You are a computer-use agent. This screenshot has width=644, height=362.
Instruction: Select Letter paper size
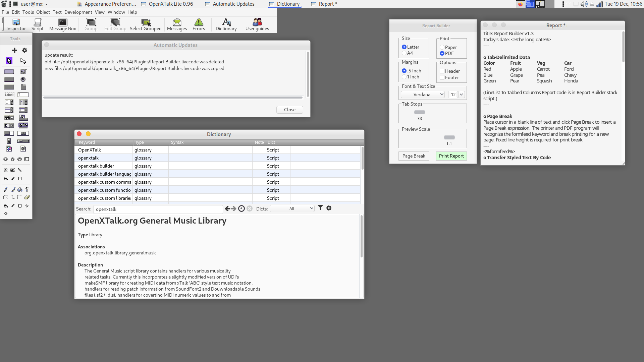(411, 47)
